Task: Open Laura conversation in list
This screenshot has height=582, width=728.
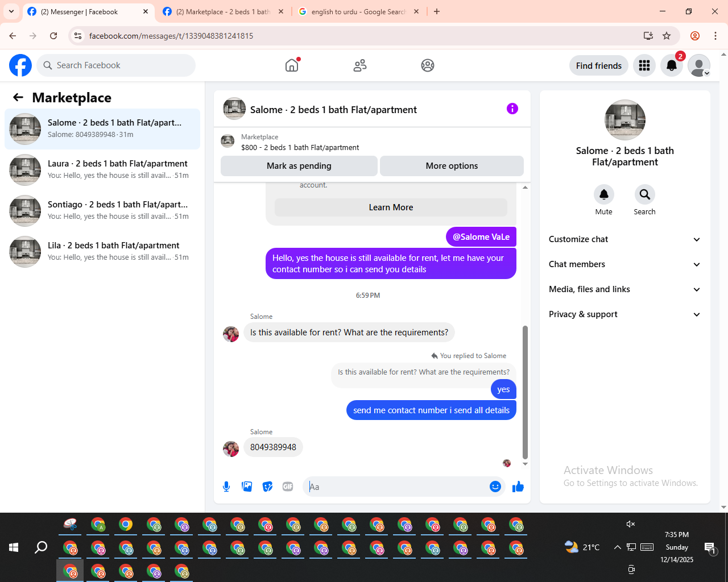Action: 102,170
